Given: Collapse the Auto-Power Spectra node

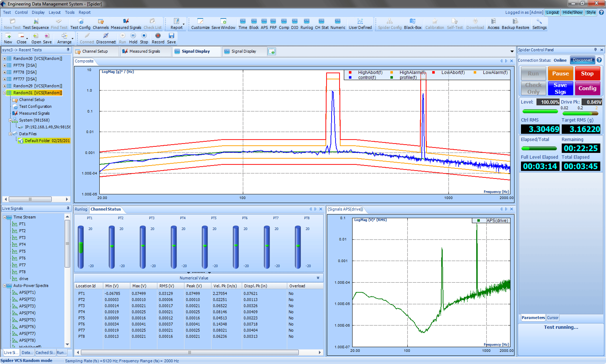Looking at the screenshot, I should (x=4, y=286).
